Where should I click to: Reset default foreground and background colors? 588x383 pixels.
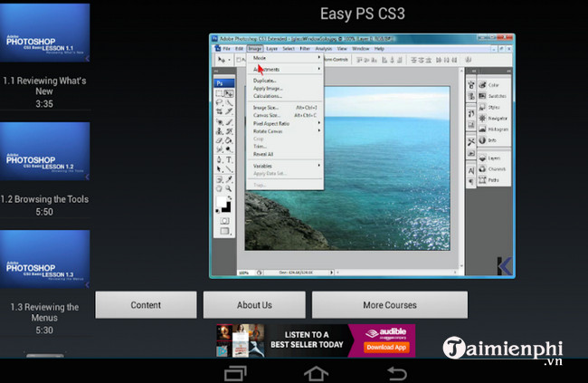tap(217, 211)
